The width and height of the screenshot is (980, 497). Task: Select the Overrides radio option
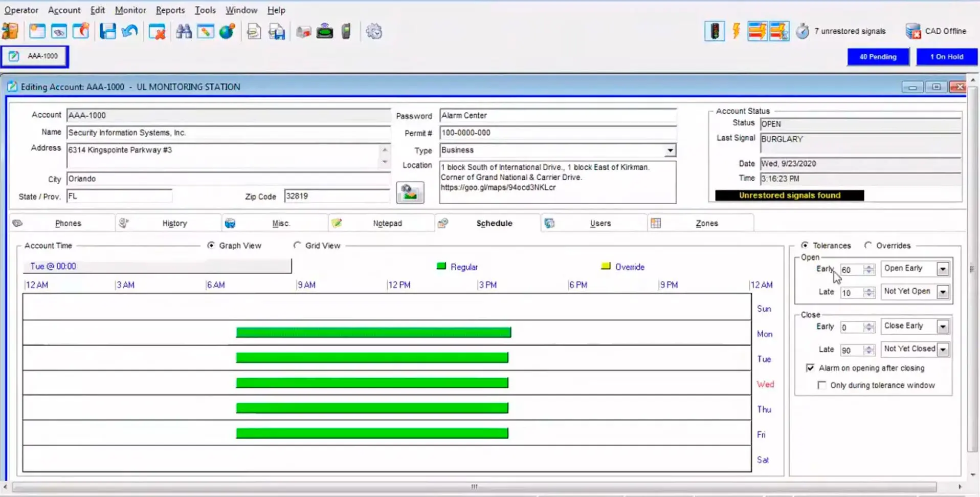(x=868, y=246)
